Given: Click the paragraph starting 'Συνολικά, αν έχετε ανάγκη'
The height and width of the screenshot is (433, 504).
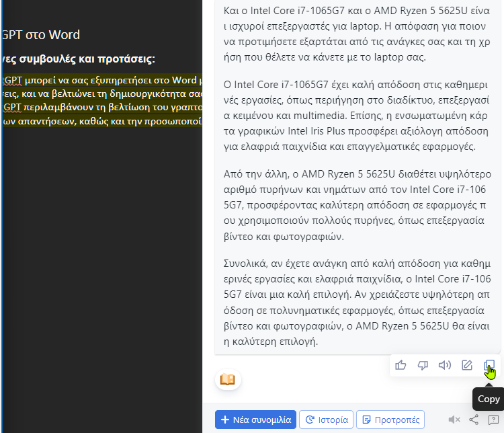Looking at the screenshot, I should pos(358,303).
